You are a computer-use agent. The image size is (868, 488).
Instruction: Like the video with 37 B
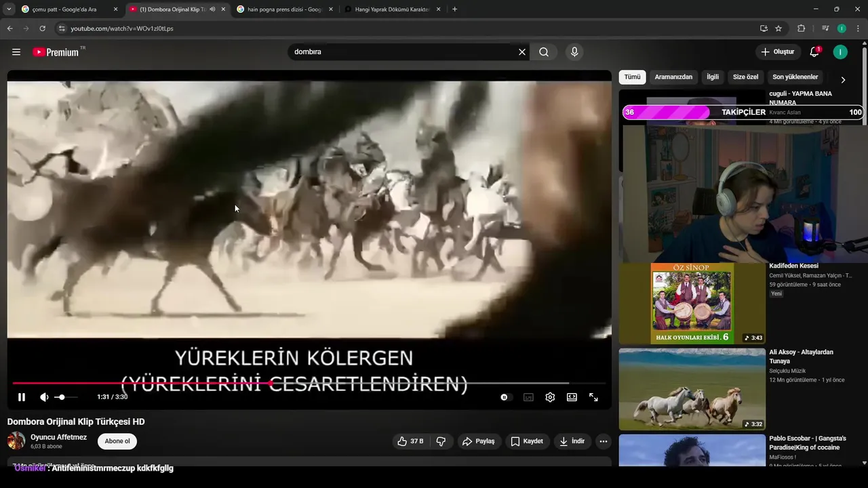pos(411,441)
